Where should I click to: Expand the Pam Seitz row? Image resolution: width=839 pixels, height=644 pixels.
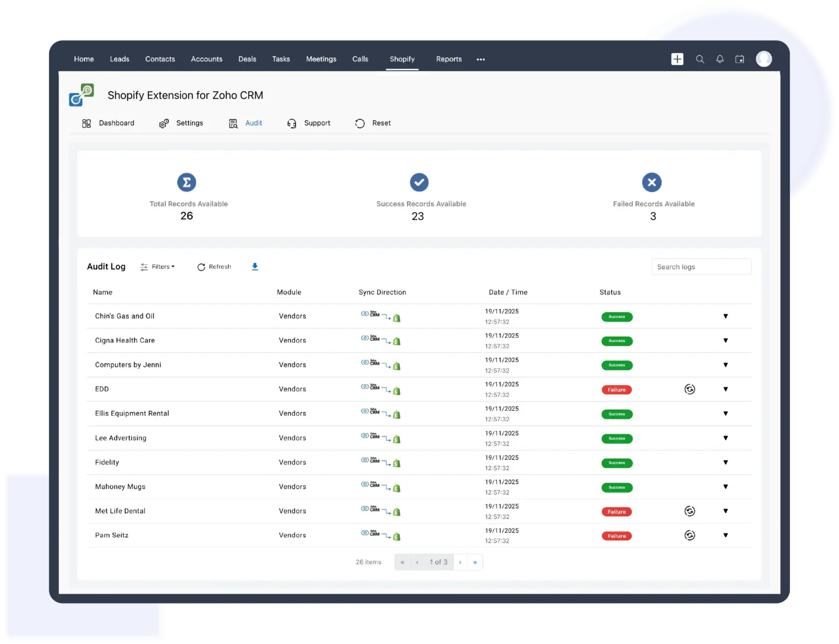tap(725, 535)
